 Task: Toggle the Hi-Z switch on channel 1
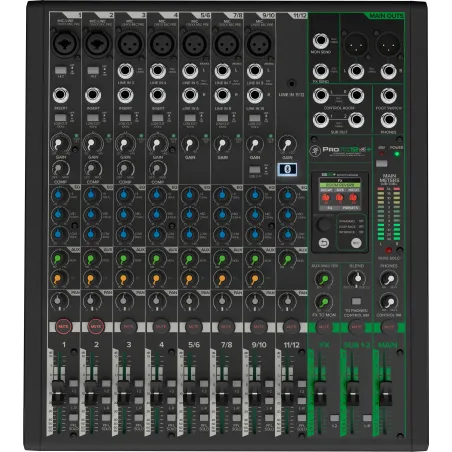61,70
